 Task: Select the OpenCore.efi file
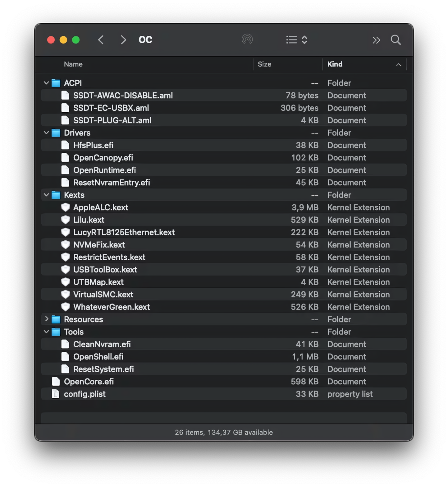click(x=89, y=382)
